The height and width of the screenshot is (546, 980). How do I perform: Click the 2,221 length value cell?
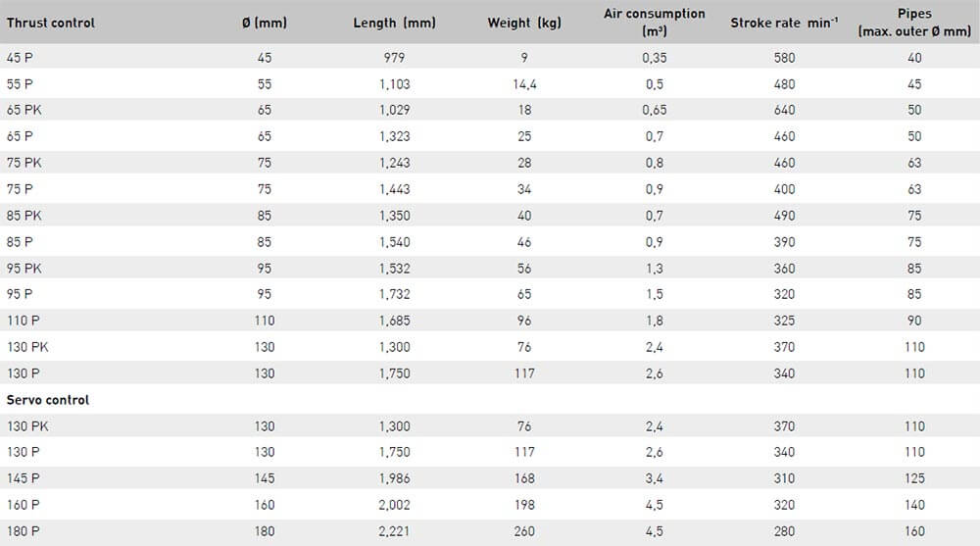[394, 531]
